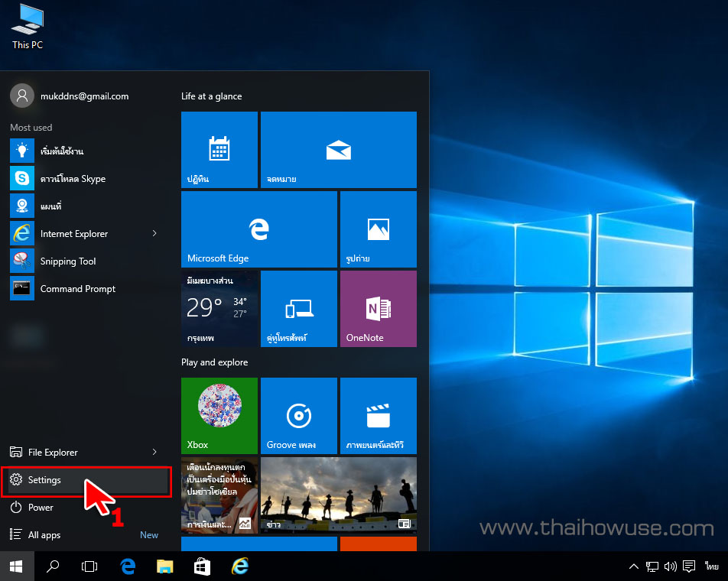
Task: Click the Most used heading
Action: point(31,127)
